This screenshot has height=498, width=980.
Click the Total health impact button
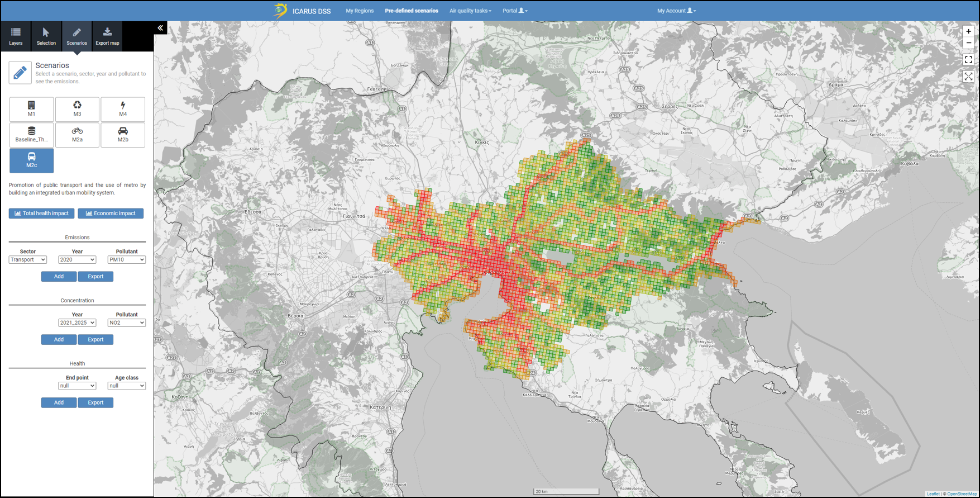[x=41, y=214]
